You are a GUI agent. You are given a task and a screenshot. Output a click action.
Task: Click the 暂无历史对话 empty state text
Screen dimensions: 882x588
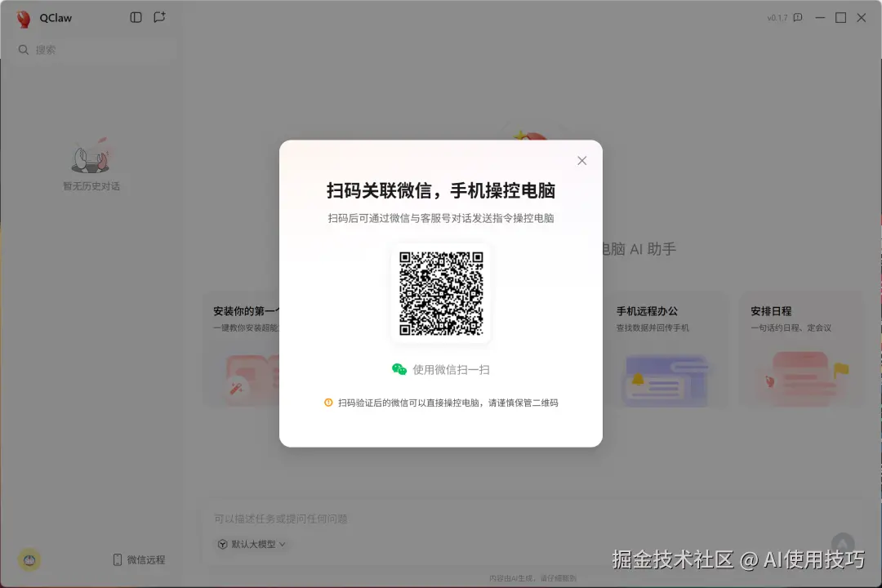91,186
